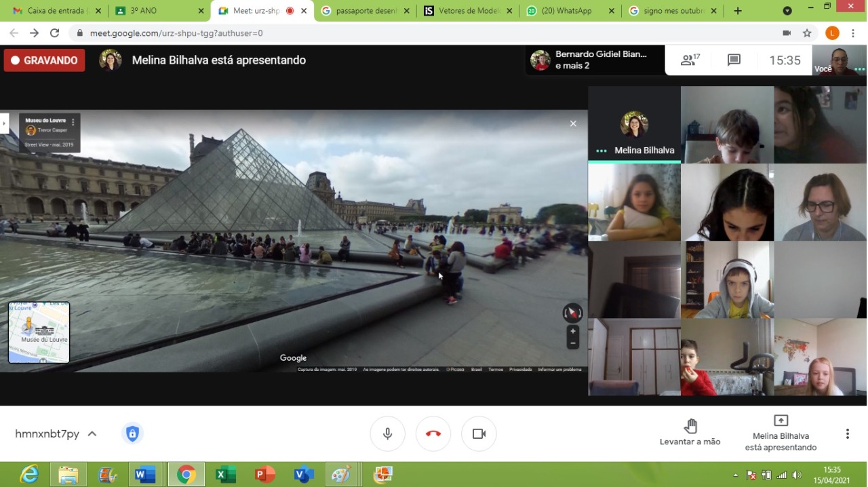The height and width of the screenshot is (487, 868).
Task: Expand meeting details next to hmnxnbt7py
Action: coord(92,434)
